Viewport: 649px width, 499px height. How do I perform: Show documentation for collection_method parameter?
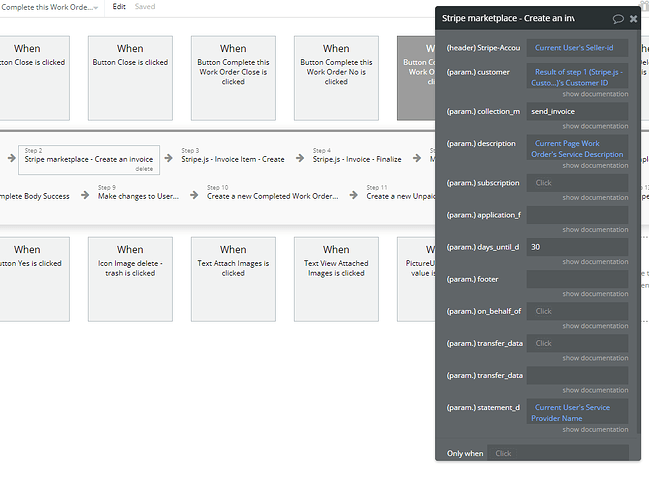point(595,126)
